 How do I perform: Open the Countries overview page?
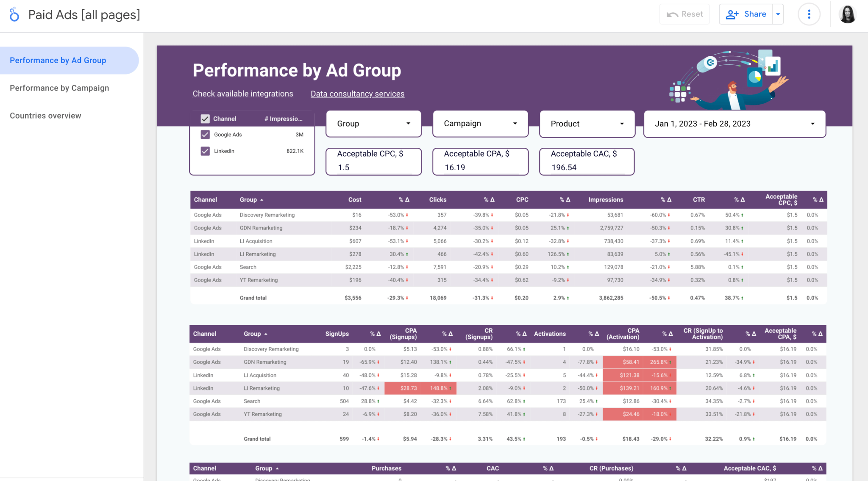(45, 115)
